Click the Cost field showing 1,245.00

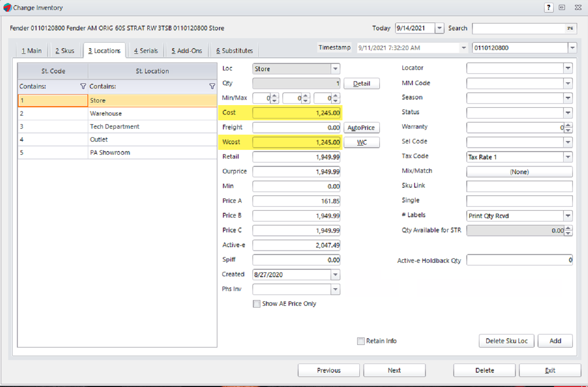[296, 113]
